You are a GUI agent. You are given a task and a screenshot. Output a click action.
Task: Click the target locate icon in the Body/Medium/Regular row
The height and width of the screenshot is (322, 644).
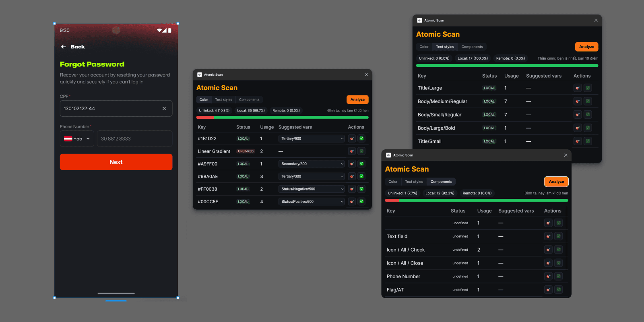(578, 101)
